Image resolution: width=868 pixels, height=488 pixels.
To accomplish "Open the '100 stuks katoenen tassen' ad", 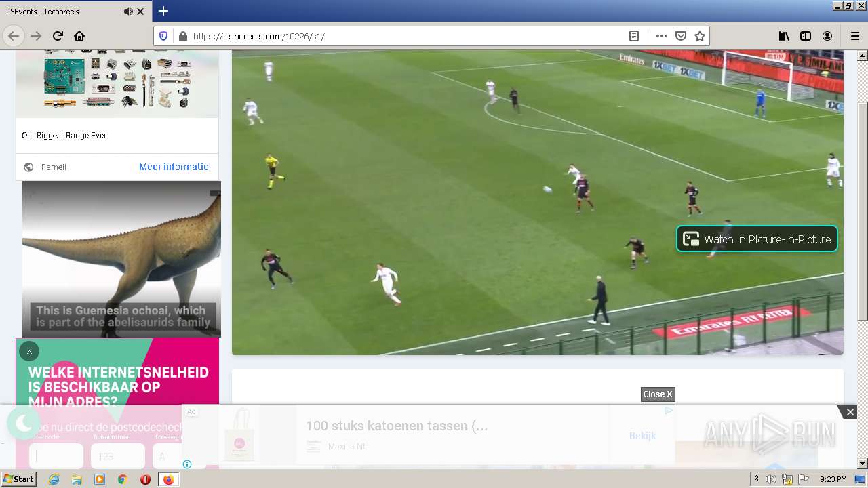I will coord(397,426).
